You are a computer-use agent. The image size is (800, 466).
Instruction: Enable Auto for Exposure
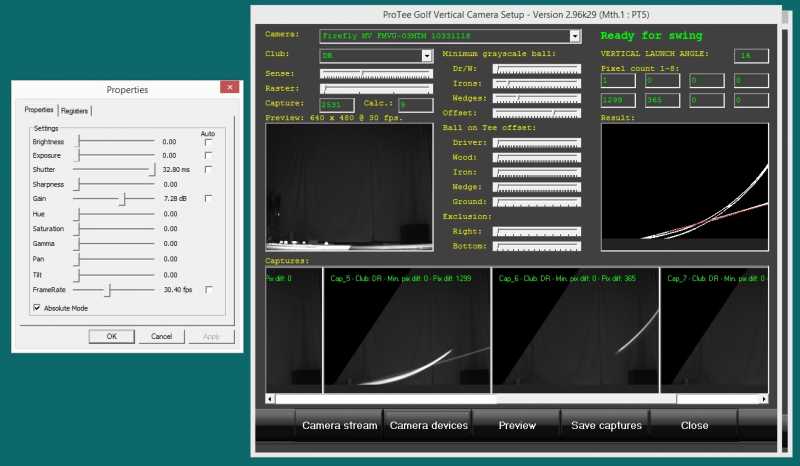[208, 155]
